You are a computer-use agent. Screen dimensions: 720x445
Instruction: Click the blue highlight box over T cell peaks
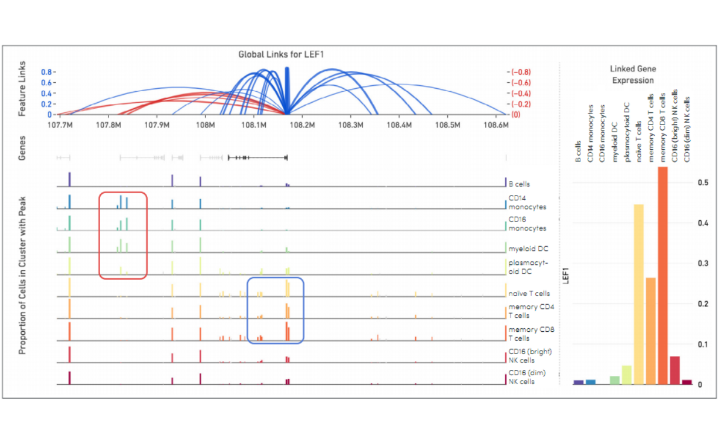tap(275, 310)
